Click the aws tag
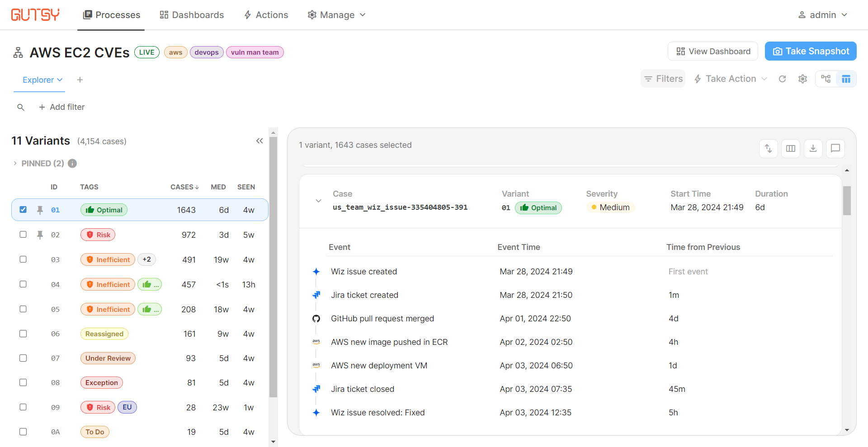This screenshot has height=447, width=868. pos(176,52)
